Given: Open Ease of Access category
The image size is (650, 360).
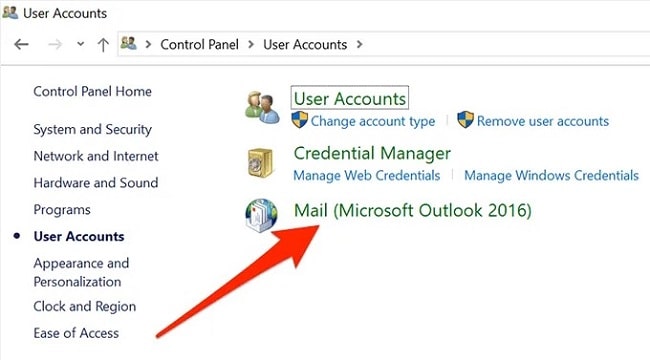Looking at the screenshot, I should 76,333.
